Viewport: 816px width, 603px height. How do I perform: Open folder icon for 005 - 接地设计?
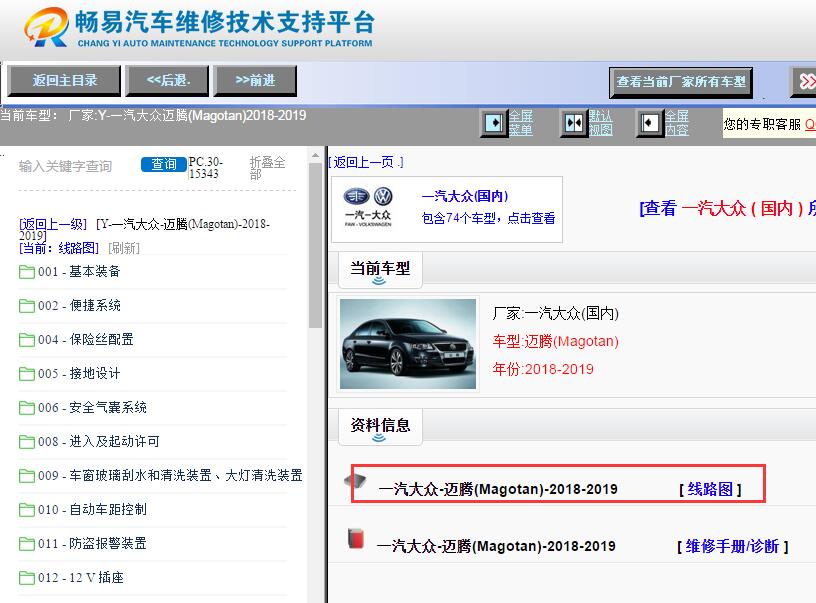point(27,374)
